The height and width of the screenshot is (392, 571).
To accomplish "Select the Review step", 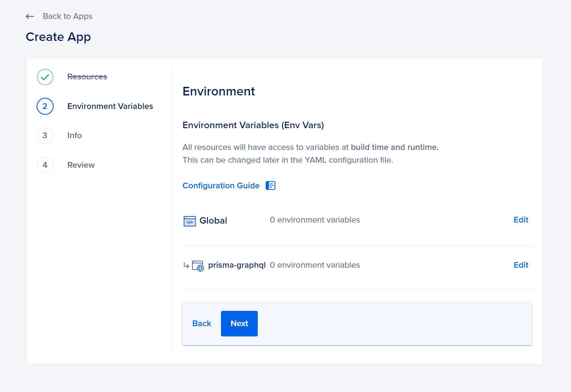I will click(81, 165).
